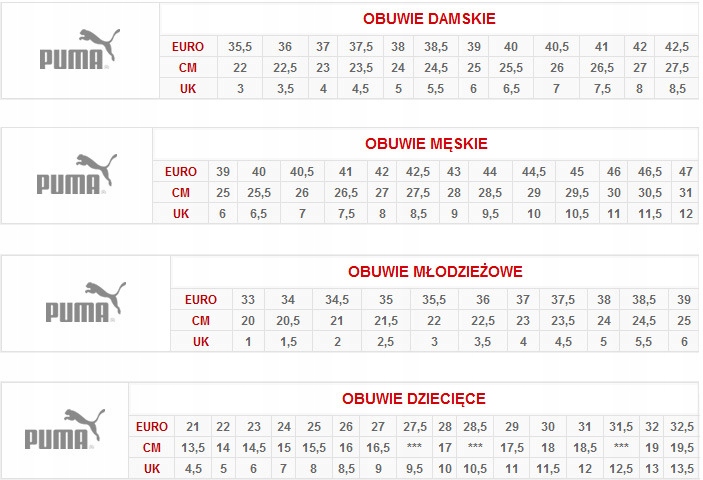The width and height of the screenshot is (703, 480).
Task: Click the CM row label in Dziecięce table
Action: (x=152, y=448)
